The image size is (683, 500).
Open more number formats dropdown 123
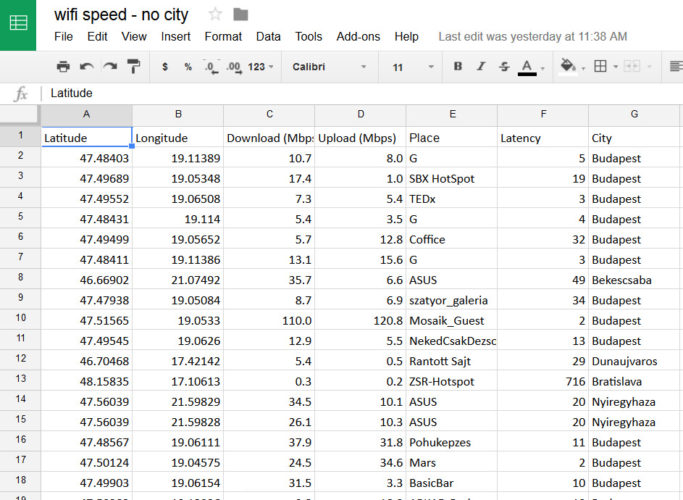(260, 67)
